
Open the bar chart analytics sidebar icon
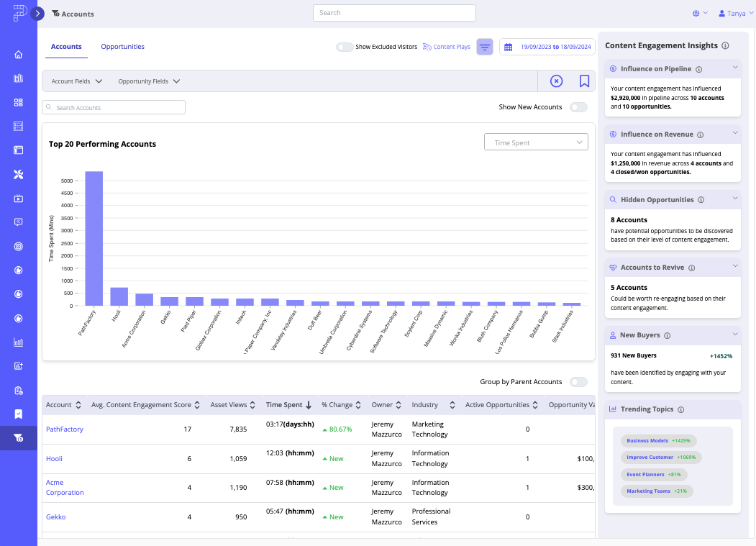click(x=18, y=342)
